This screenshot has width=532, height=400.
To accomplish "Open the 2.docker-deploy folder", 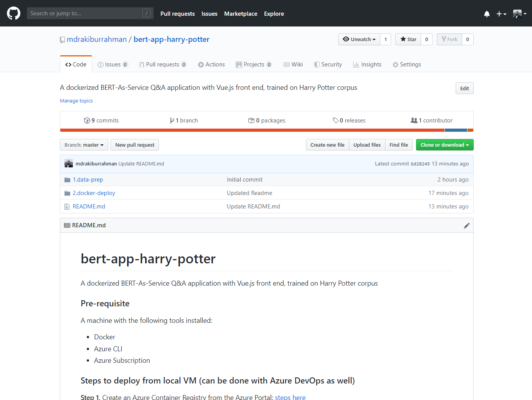I will click(x=94, y=193).
